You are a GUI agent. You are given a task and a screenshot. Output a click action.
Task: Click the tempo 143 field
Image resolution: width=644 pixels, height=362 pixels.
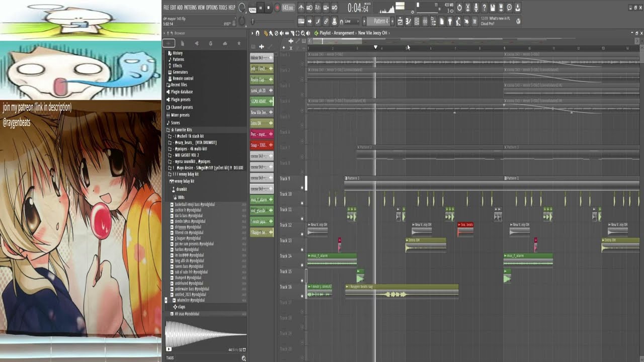[x=288, y=8]
